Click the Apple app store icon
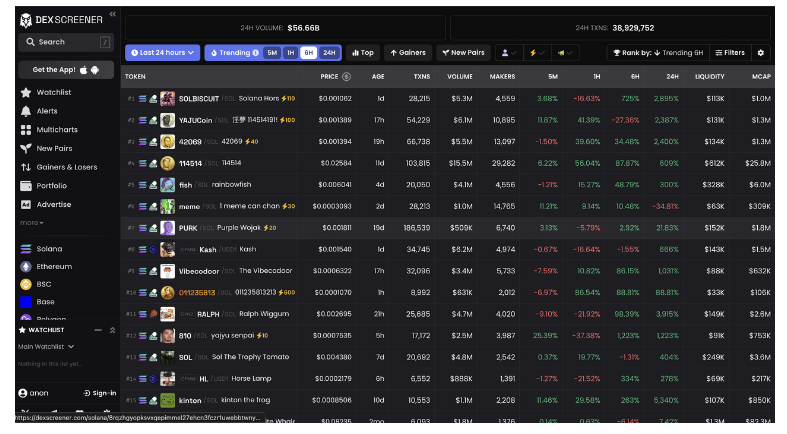The image size is (787, 434). (x=83, y=70)
